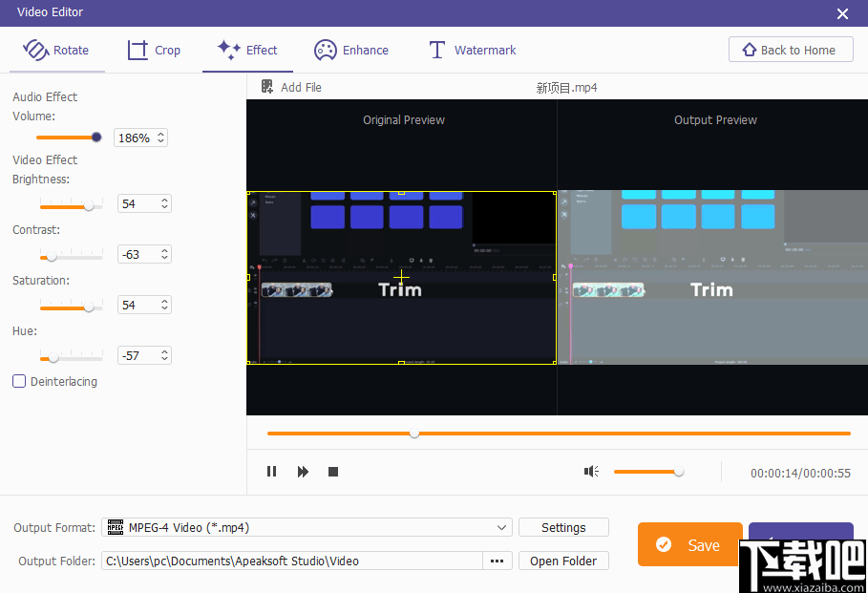Screen dimensions: 868x593
Task: Switch to the Rotate tool
Action: tap(56, 50)
